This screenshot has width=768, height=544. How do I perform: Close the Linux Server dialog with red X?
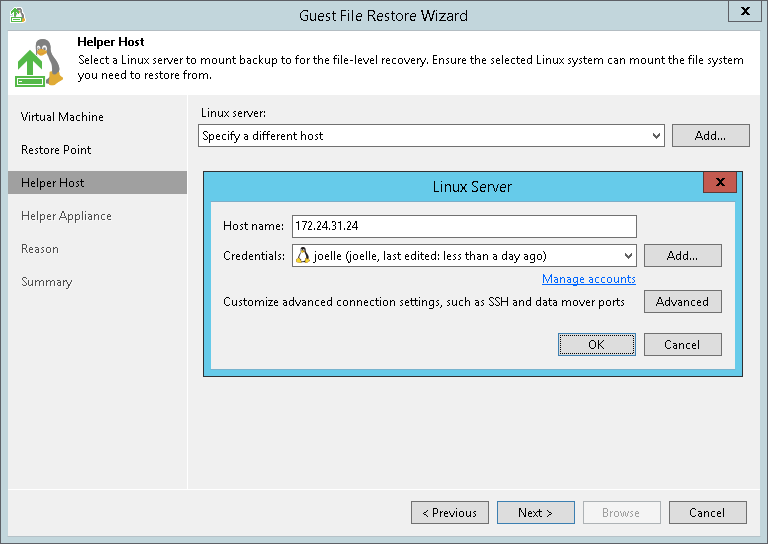[720, 182]
